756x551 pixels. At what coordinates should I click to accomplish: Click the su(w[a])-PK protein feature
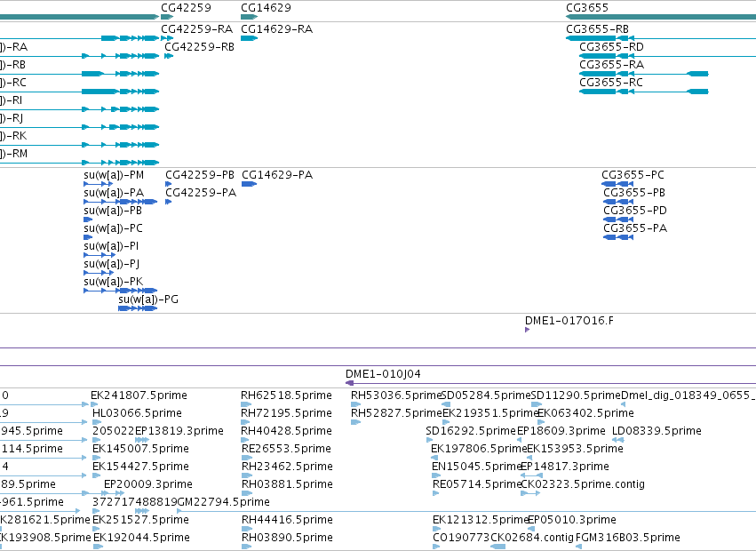pyautogui.click(x=121, y=291)
